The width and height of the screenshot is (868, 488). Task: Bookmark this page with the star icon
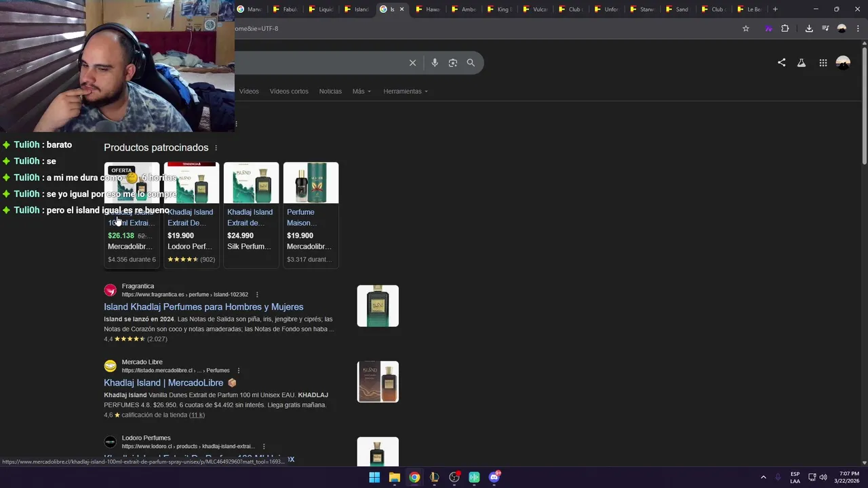(746, 28)
